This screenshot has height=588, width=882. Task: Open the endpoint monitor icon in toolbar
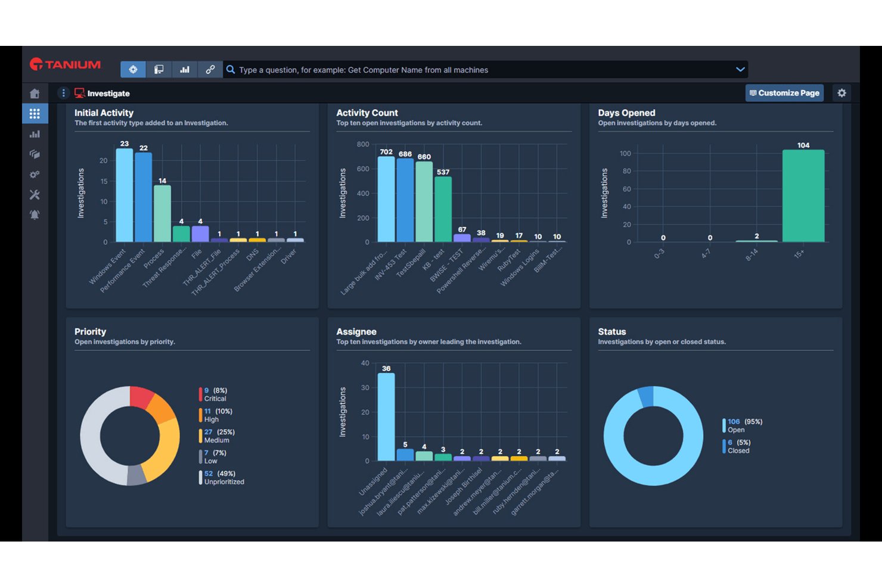pyautogui.click(x=159, y=70)
